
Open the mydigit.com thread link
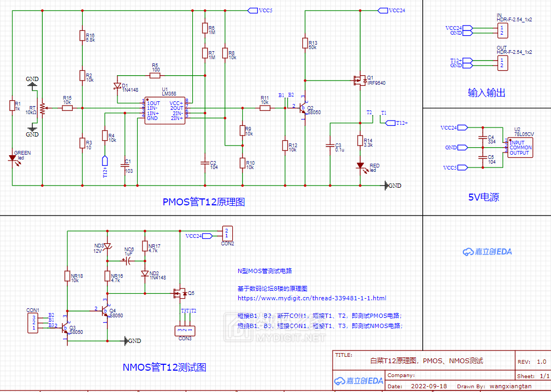[x=311, y=298]
